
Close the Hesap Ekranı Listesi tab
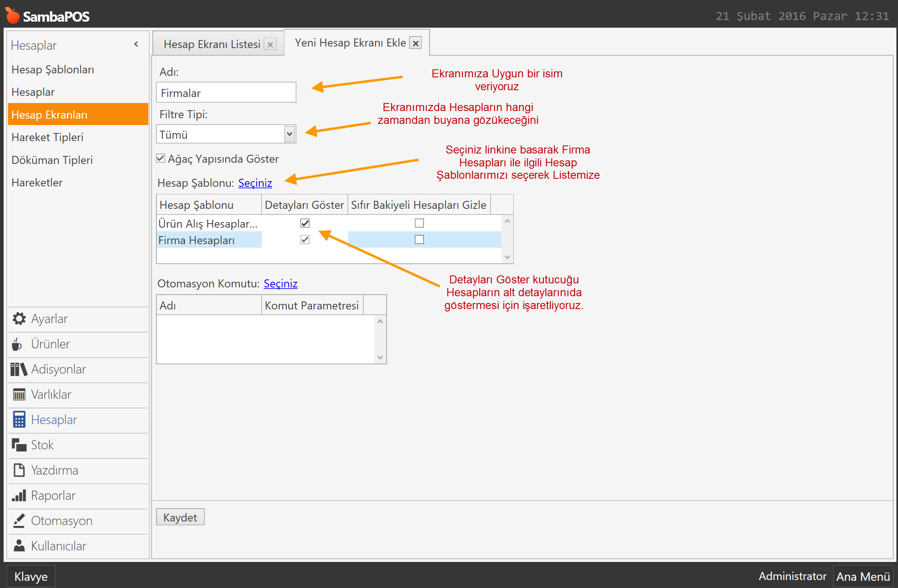(270, 44)
